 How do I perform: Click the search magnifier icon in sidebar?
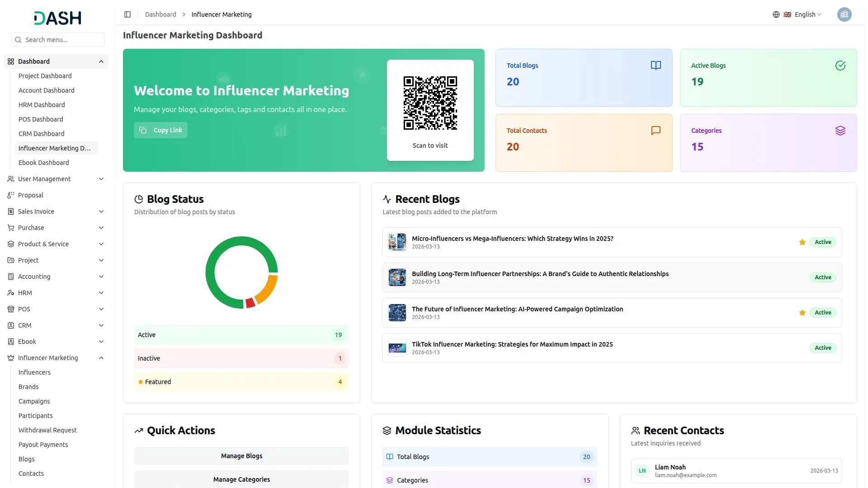(18, 40)
